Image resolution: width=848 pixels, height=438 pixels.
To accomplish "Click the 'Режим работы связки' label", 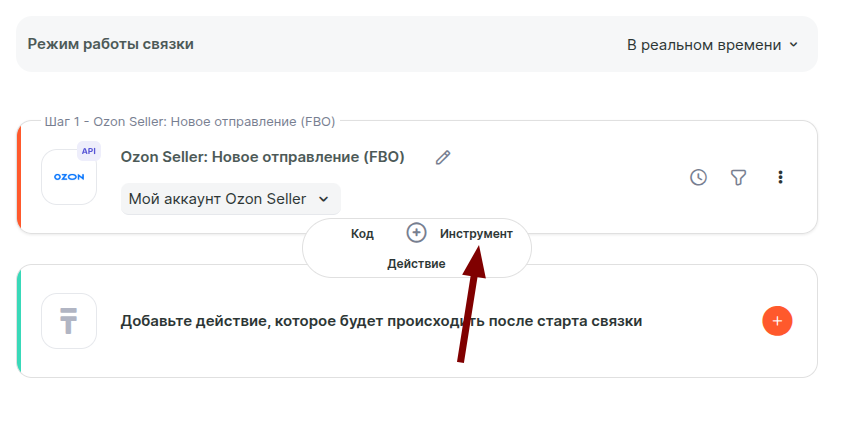I will 111,44.
